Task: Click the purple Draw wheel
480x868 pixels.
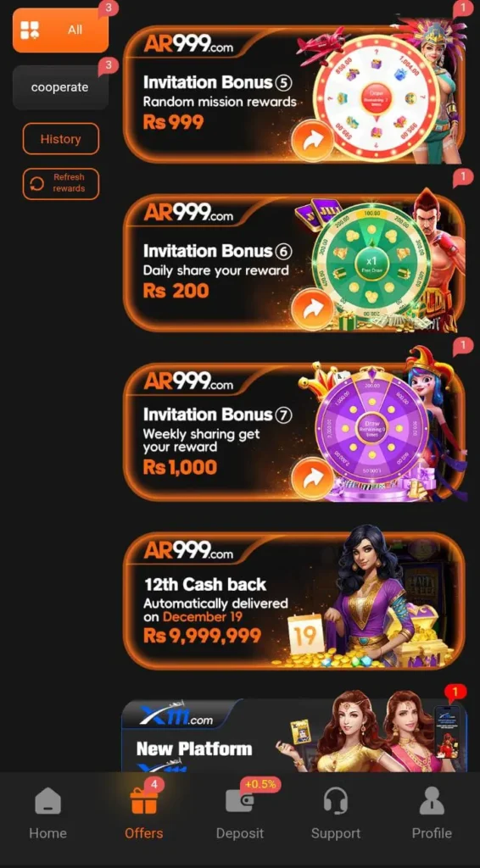Action: [x=371, y=431]
